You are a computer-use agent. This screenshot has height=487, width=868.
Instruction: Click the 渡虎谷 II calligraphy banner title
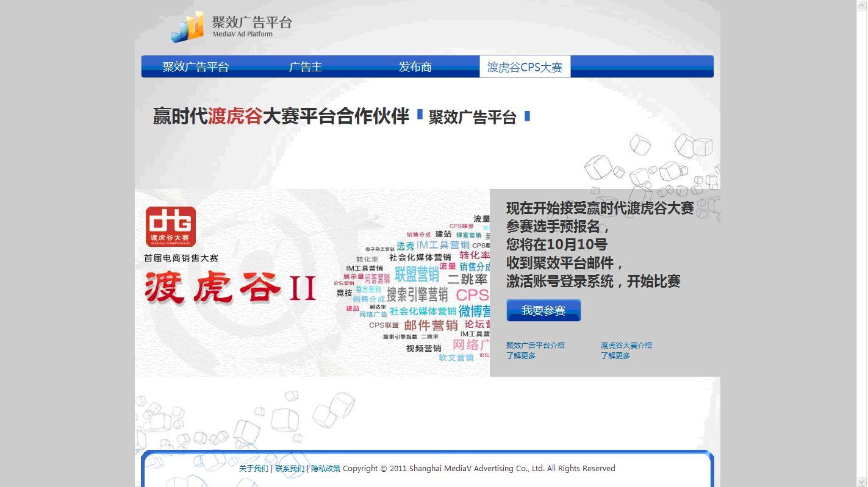(231, 287)
